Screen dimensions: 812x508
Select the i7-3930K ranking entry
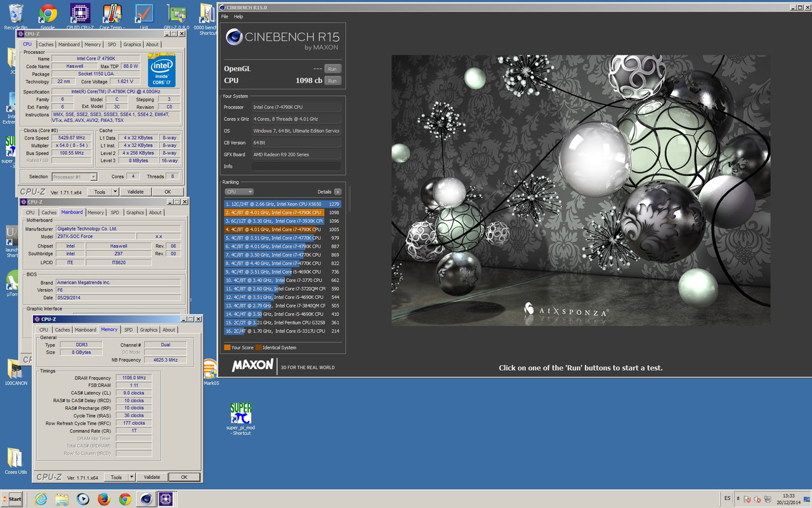pos(282,221)
